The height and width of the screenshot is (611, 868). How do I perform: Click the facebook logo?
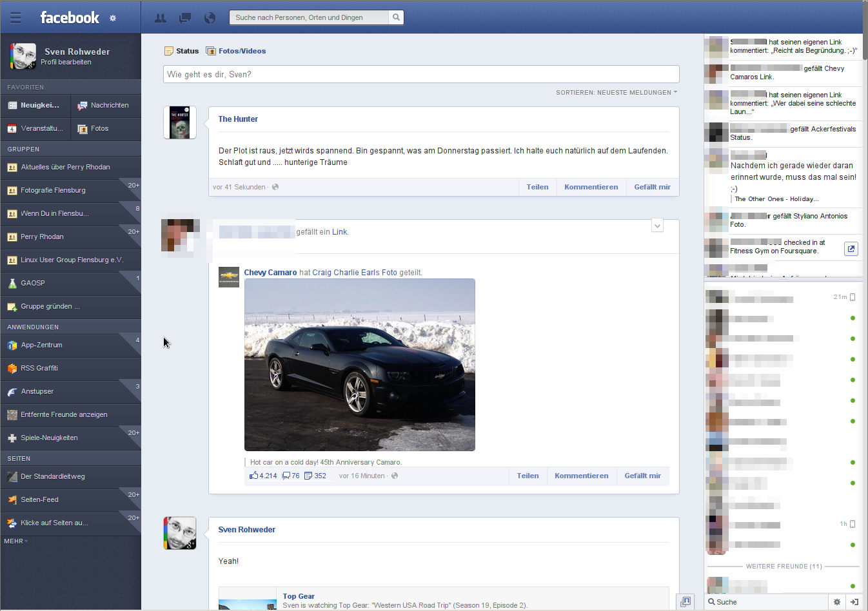coord(70,17)
